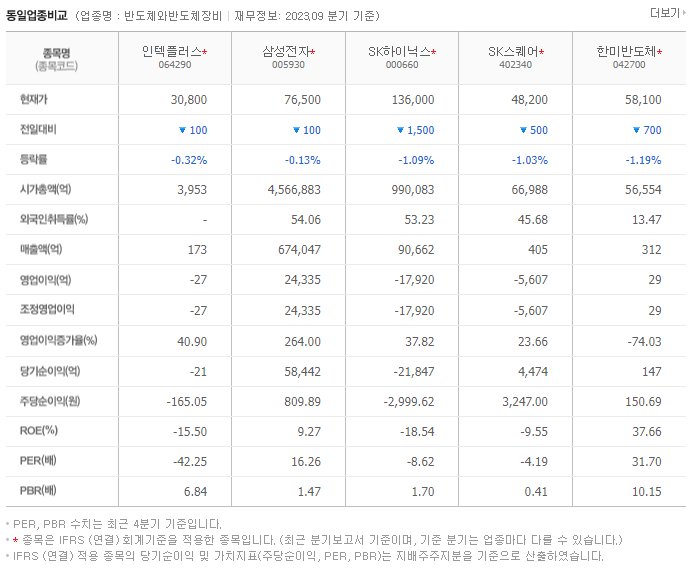Select ROE value -15.50
Viewport: 692px width, 571px height.
tap(190, 432)
